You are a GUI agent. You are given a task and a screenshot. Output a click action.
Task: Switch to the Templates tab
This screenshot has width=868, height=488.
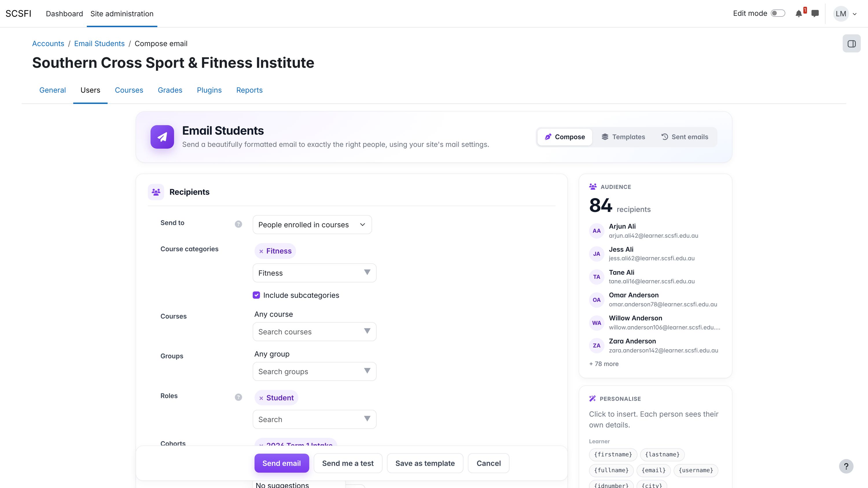[x=623, y=137]
